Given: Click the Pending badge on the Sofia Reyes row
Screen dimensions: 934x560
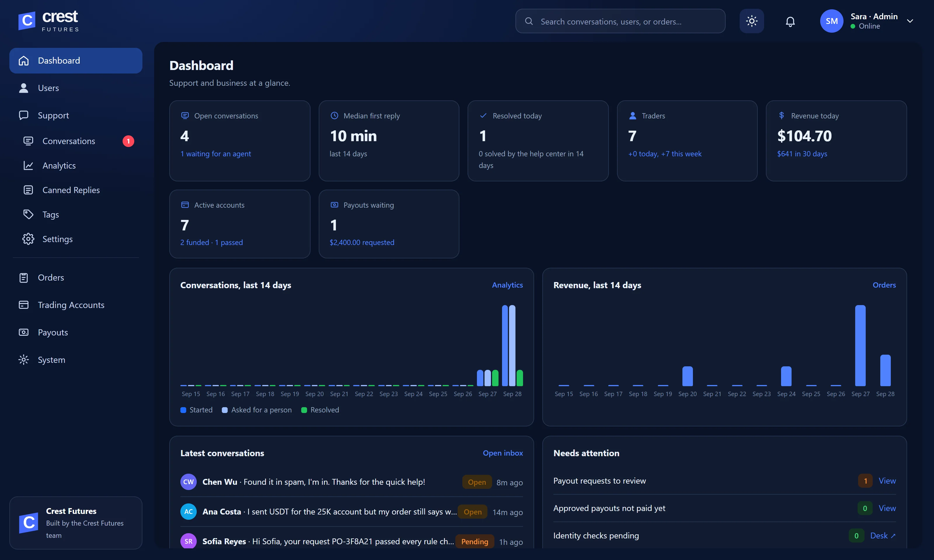Looking at the screenshot, I should pos(475,542).
